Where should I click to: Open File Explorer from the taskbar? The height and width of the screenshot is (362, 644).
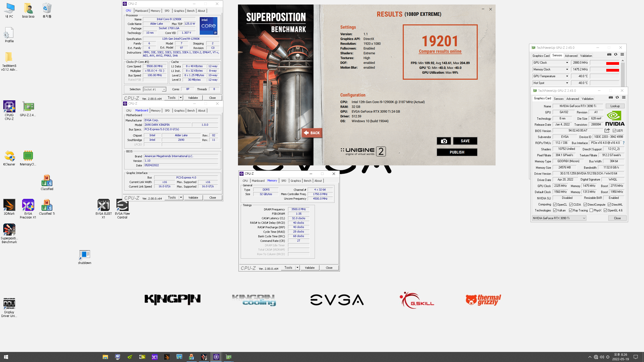[105, 357]
